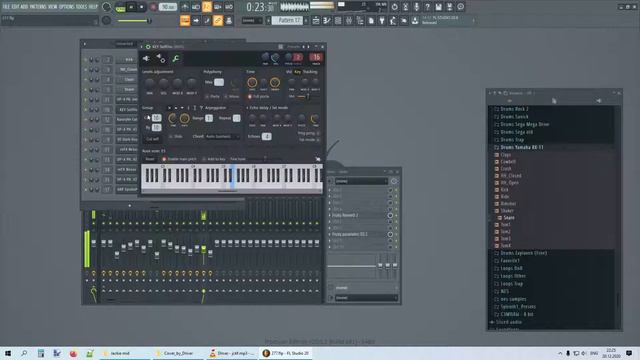Expand the Drums Trap folder in browser
The image size is (640, 360).
tap(511, 140)
